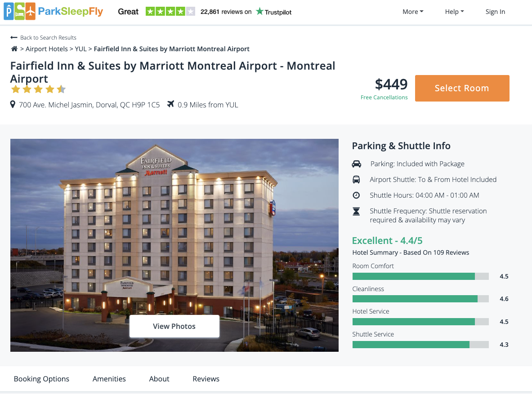Screen dimensions: 532x394
Task: Expand the Help dropdown
Action: tap(454, 12)
